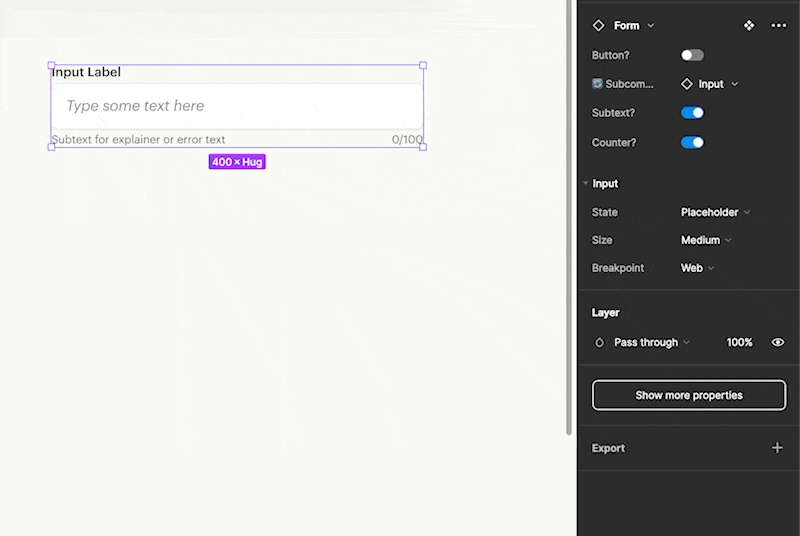The height and width of the screenshot is (536, 800).
Task: Disable the Subtext? toggle
Action: click(692, 113)
